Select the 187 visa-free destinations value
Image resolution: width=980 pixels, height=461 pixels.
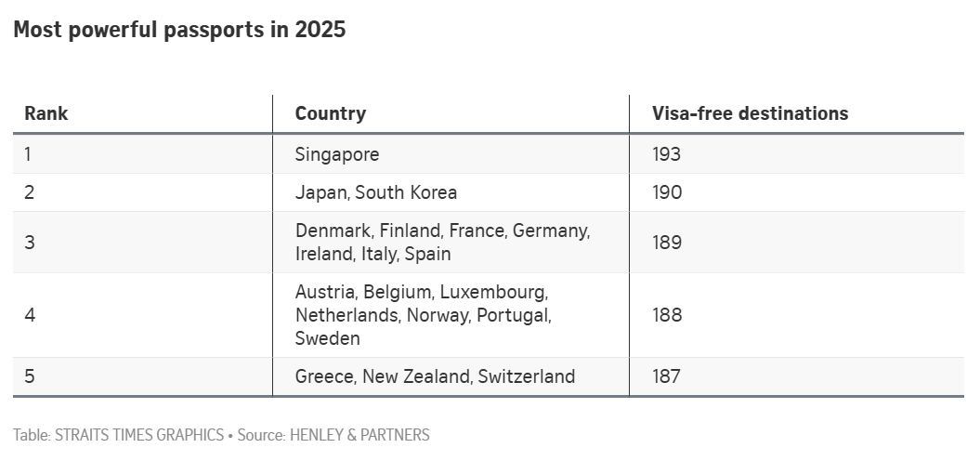tap(667, 376)
